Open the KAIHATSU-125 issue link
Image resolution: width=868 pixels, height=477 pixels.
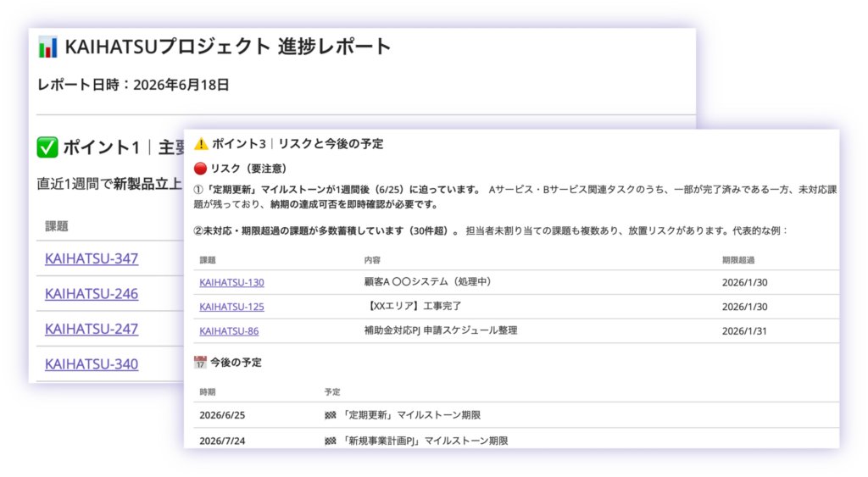tap(231, 307)
